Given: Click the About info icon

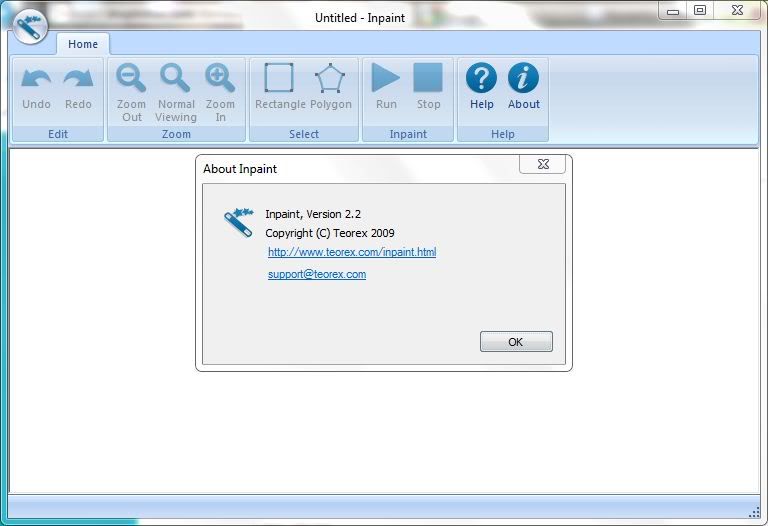Looking at the screenshot, I should pyautogui.click(x=523, y=79).
